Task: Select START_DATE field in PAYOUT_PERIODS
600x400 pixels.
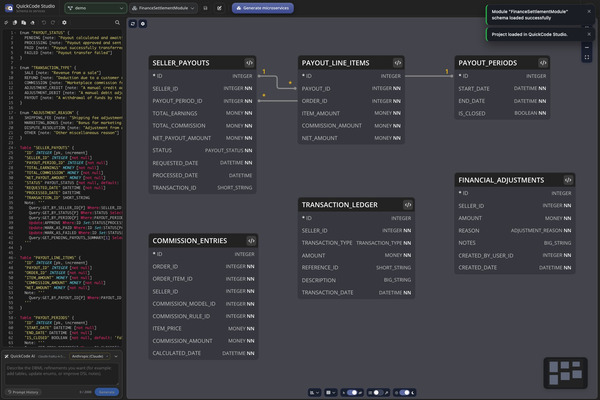Action: [x=502, y=88]
